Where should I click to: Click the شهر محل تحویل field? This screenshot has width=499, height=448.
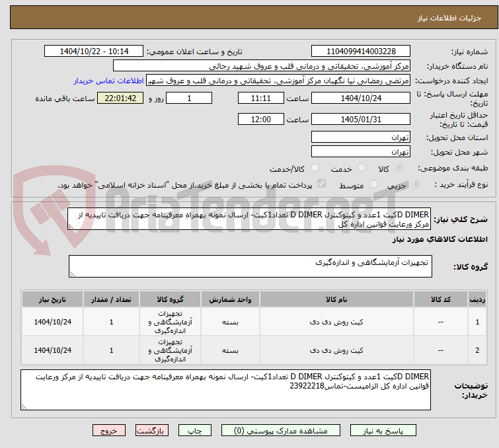(361, 151)
